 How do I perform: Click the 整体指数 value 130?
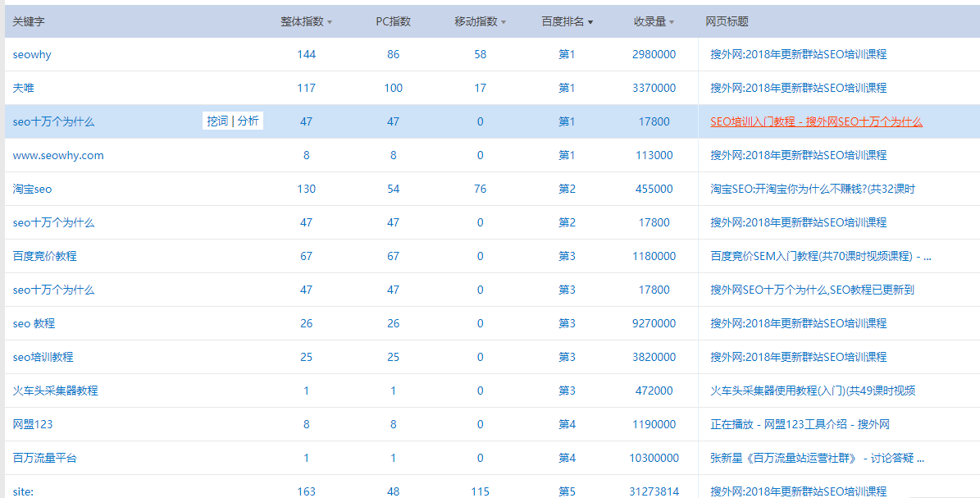pyautogui.click(x=306, y=189)
